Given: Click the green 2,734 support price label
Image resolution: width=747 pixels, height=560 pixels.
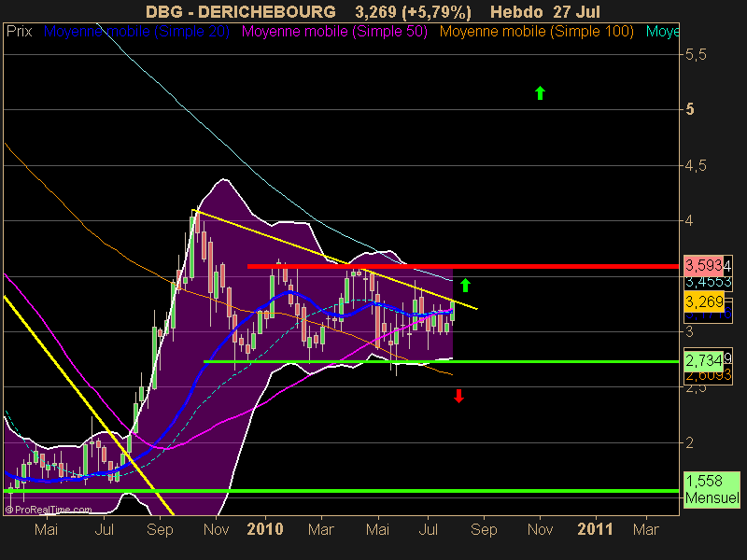Looking at the screenshot, I should [704, 360].
